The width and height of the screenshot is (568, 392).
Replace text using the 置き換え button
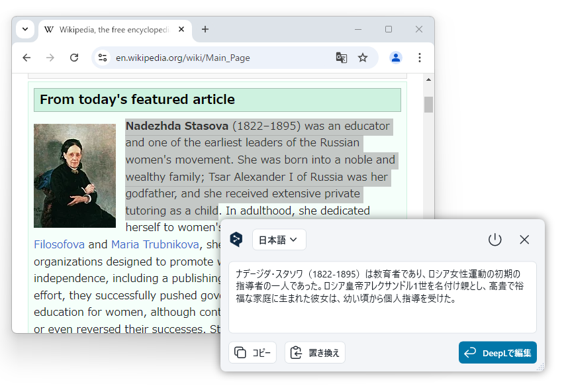315,352
